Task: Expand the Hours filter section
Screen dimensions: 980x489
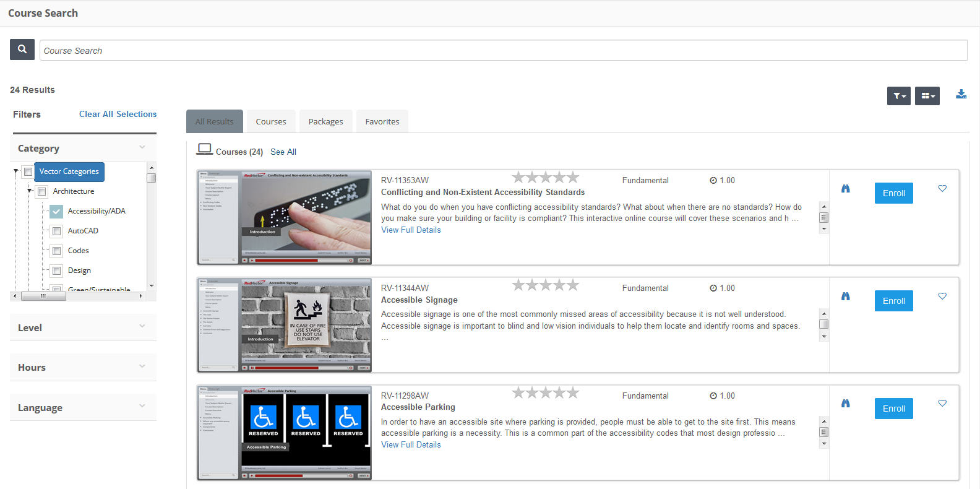Action: point(83,367)
